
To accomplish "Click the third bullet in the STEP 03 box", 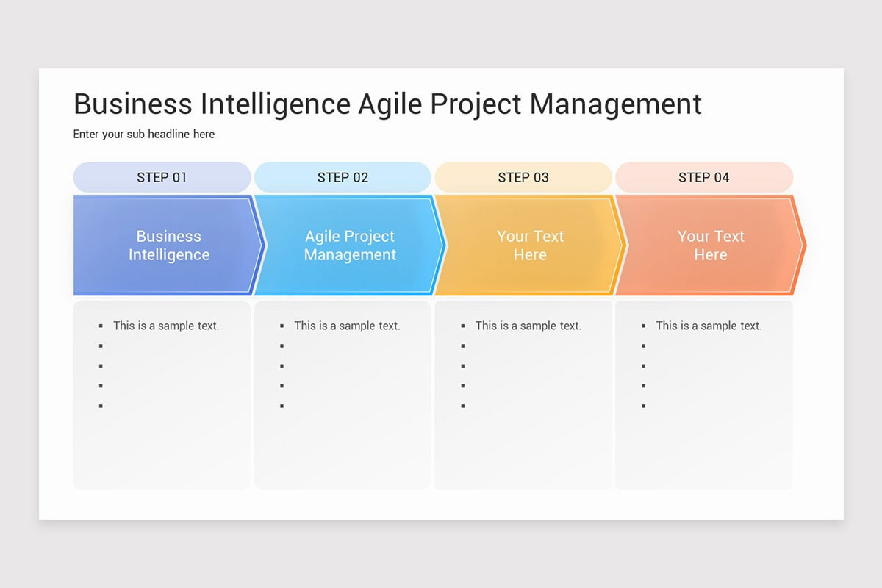I will pos(462,366).
